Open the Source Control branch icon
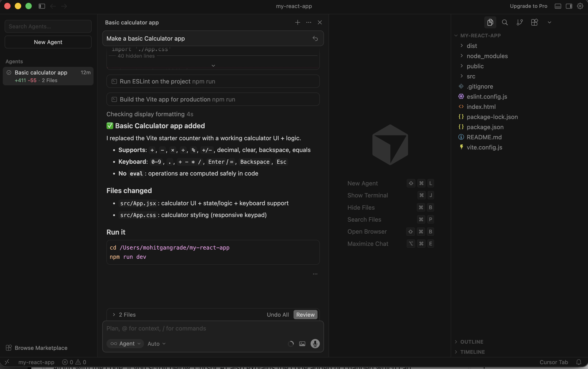 (519, 22)
